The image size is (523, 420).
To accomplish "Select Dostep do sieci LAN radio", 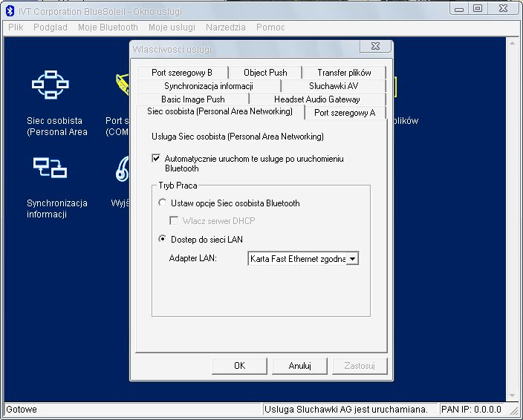I will (x=162, y=238).
